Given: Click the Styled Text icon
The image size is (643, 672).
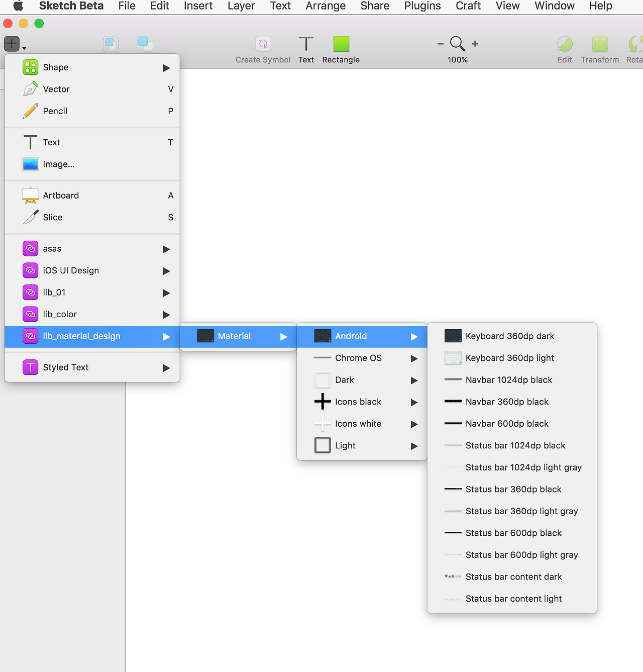Looking at the screenshot, I should pos(31,367).
